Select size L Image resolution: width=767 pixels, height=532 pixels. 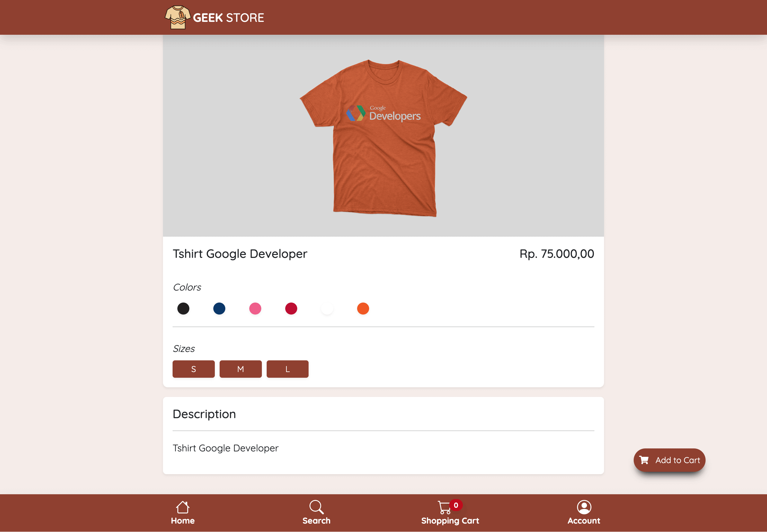pos(288,369)
